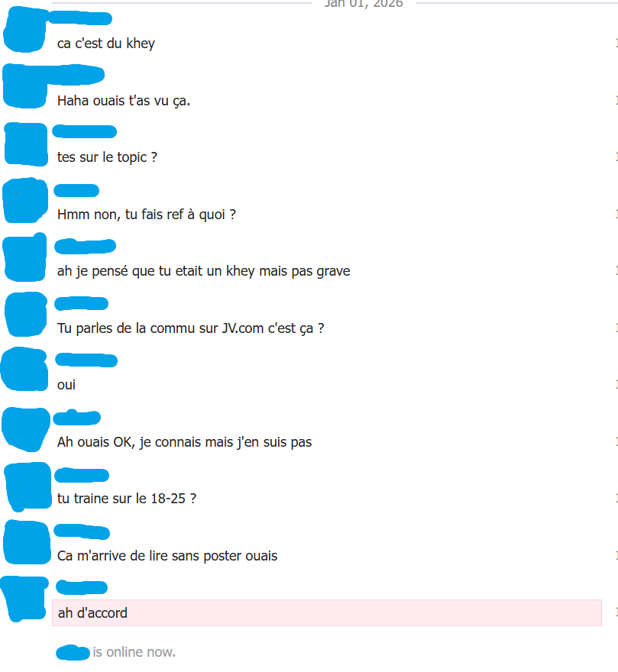Click the Jan 01, 2026 date divider

point(364,4)
